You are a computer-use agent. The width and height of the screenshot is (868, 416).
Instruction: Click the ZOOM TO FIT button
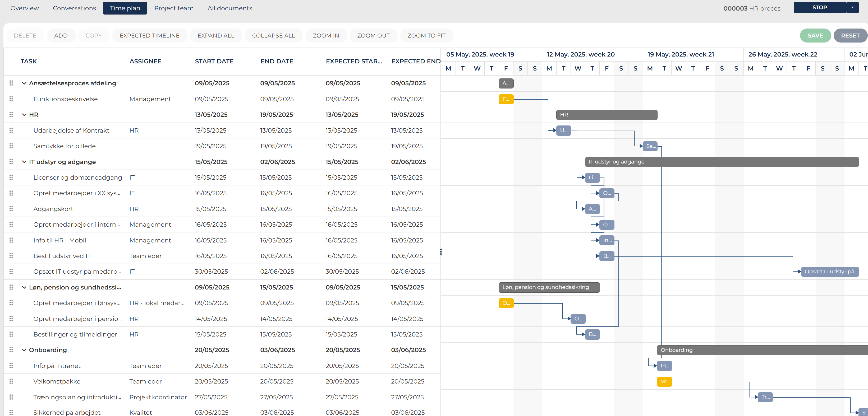[x=426, y=36]
